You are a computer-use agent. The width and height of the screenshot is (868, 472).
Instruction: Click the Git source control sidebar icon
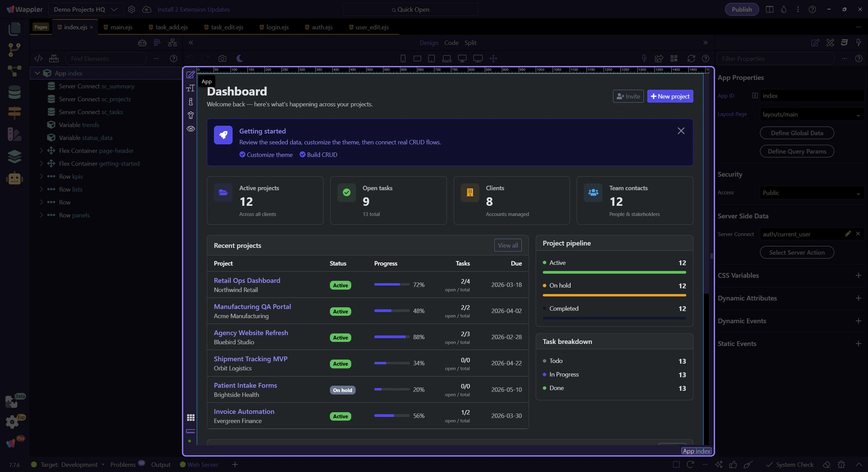tap(14, 50)
